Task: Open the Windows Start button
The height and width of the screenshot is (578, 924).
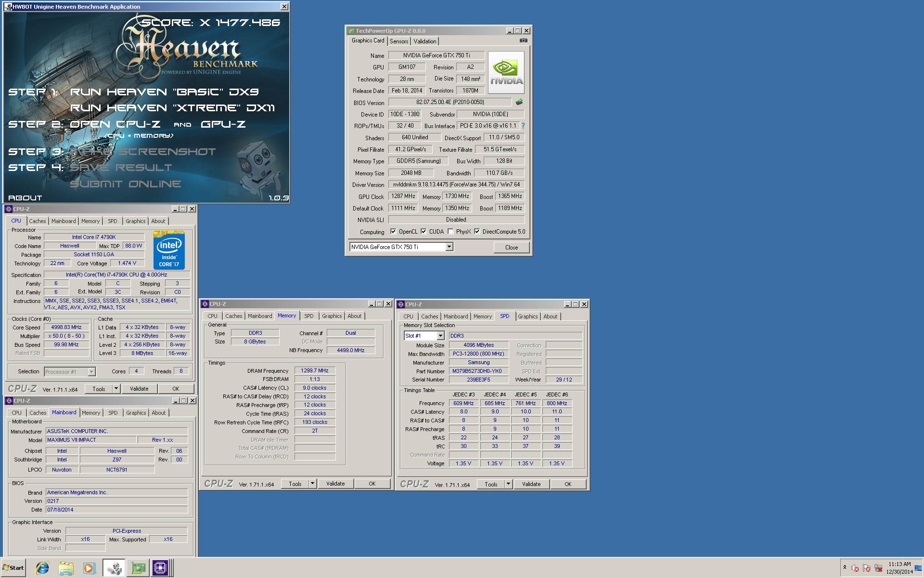Action: tap(13, 568)
